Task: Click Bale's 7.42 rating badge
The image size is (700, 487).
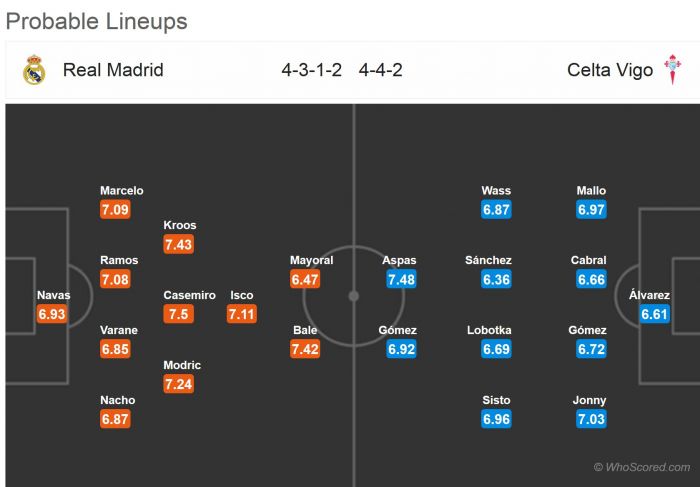Action: tap(305, 349)
